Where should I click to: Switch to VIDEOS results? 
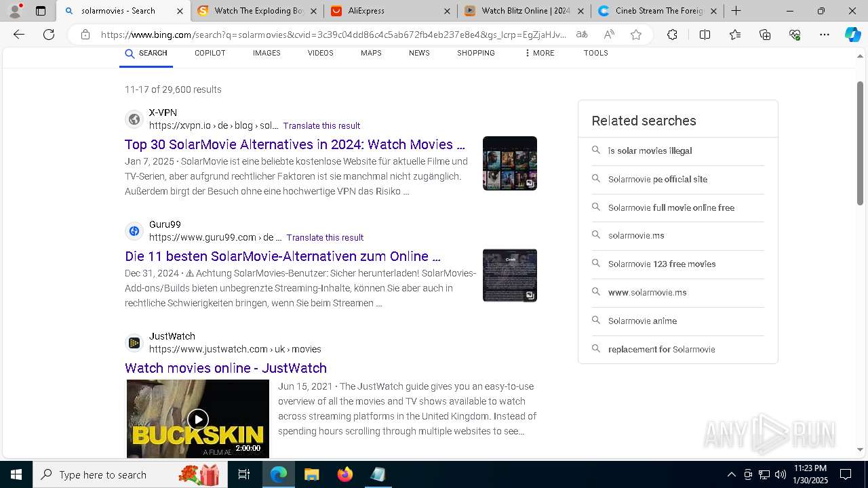pyautogui.click(x=321, y=53)
